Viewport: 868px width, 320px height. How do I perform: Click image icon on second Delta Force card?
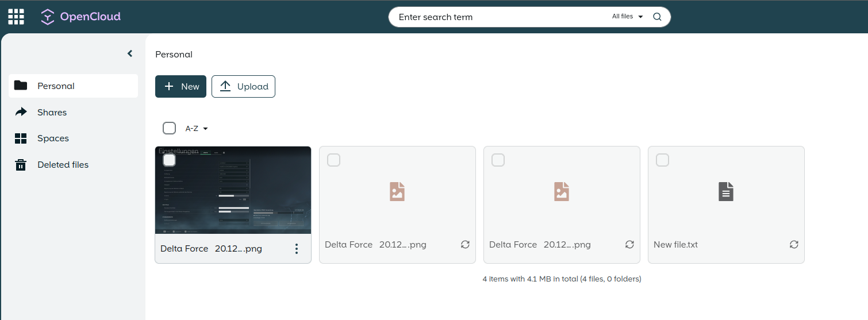click(x=397, y=191)
